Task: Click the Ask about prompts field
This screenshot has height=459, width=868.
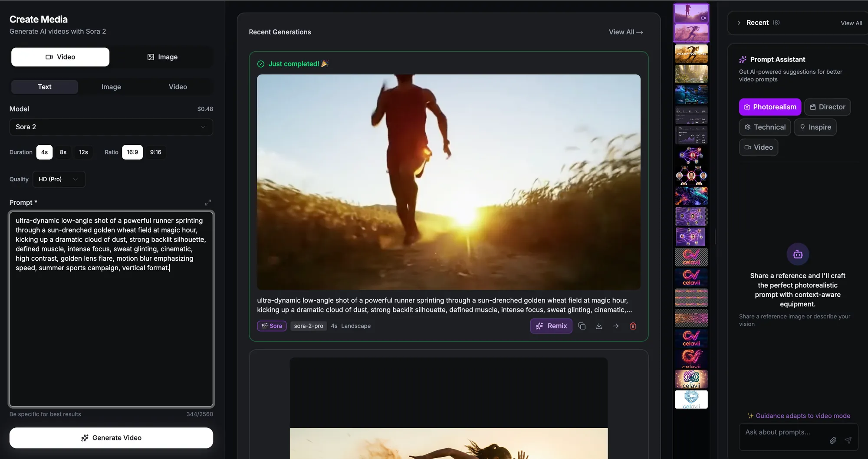Action: click(781, 432)
